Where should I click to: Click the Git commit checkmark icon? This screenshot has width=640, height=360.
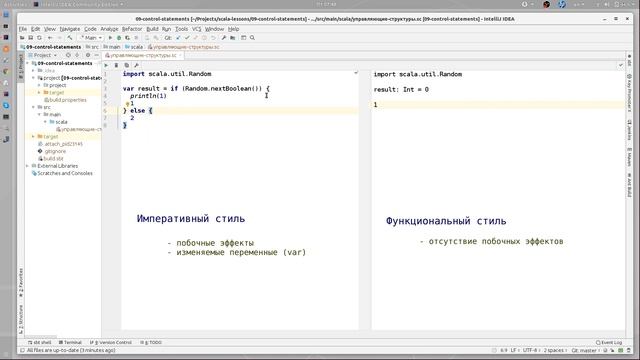tap(187, 38)
